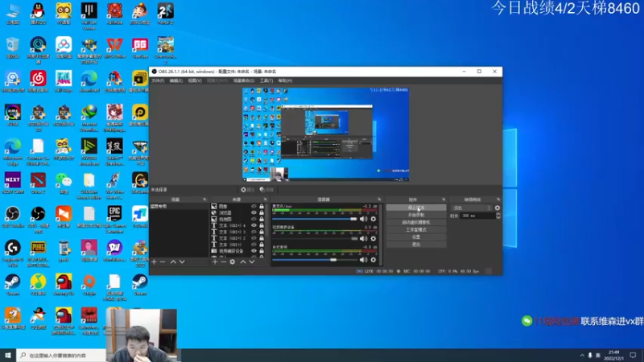Enable 工作室模式 studio mode

[416, 230]
